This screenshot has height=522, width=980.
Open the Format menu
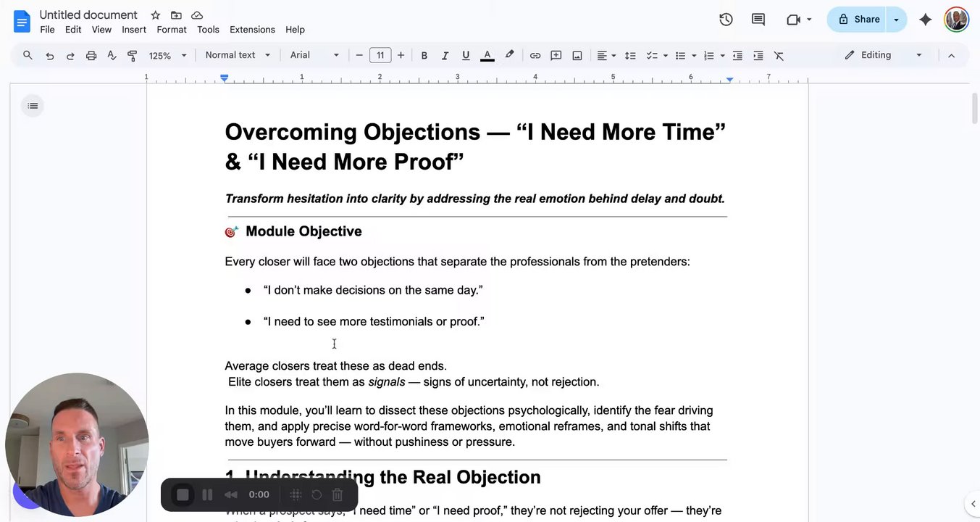(x=172, y=30)
